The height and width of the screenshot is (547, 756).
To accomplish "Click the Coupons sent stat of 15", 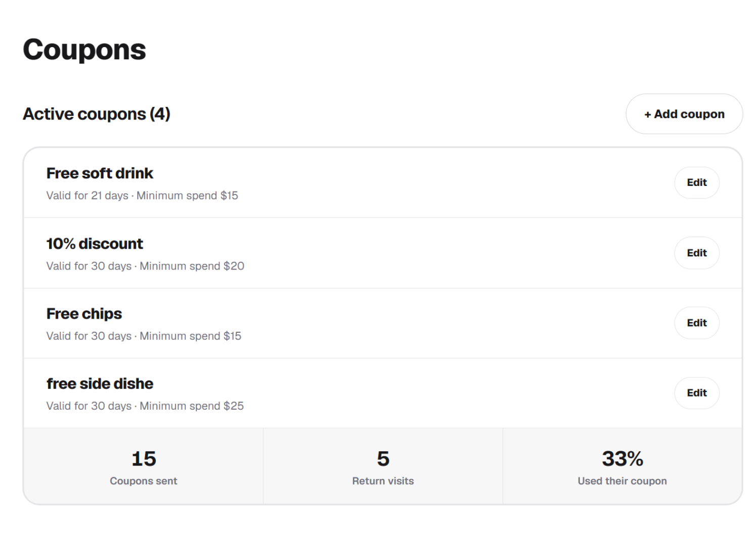I will pos(144,466).
